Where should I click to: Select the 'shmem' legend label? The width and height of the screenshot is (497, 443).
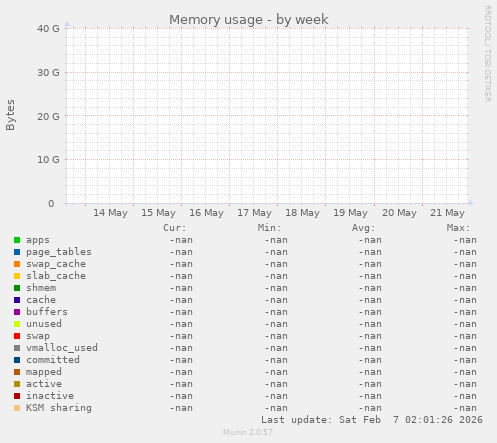pos(41,288)
